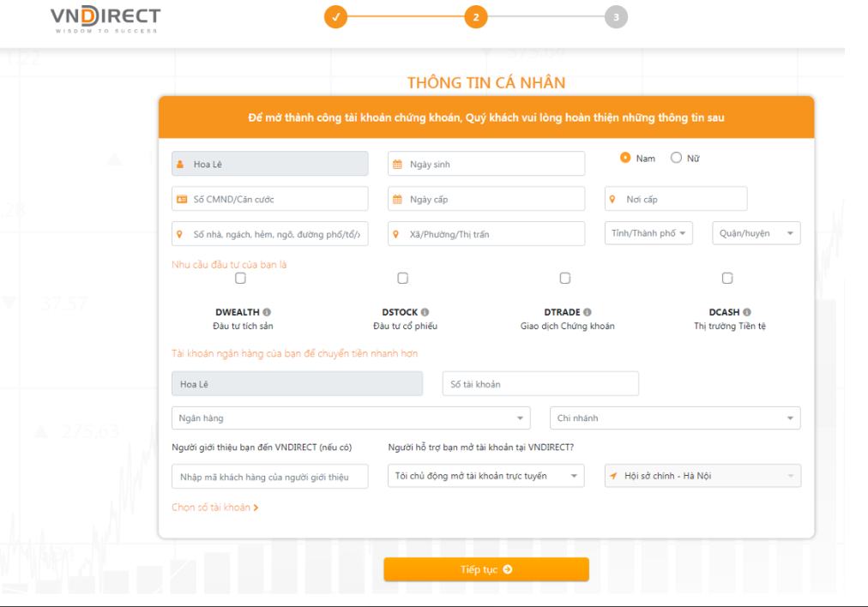
Task: Open the Ngân hàng dropdown
Action: (351, 418)
